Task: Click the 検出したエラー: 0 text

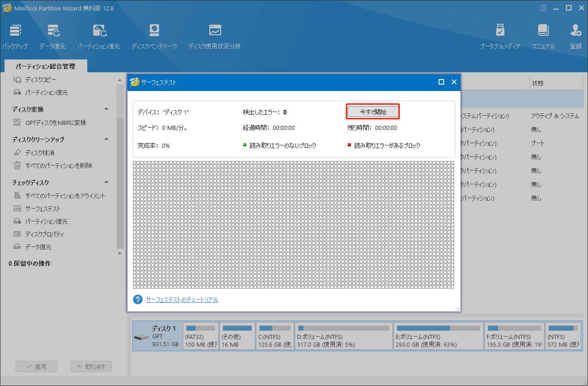Action: click(265, 112)
